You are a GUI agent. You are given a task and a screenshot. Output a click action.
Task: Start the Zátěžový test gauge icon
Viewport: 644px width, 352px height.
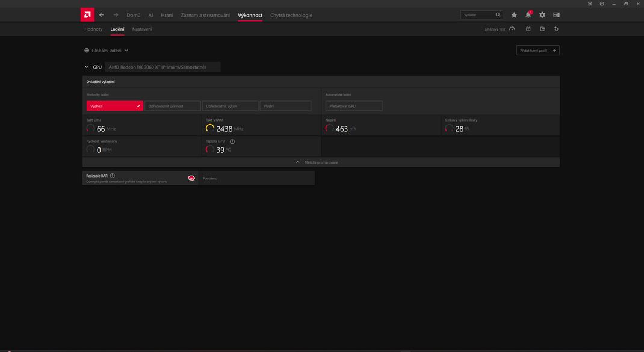click(x=512, y=29)
